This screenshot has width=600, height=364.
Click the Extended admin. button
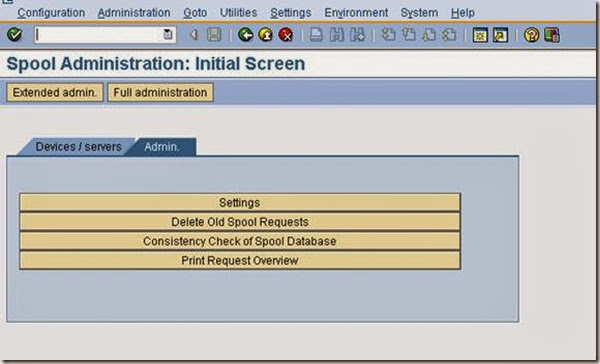(x=55, y=93)
